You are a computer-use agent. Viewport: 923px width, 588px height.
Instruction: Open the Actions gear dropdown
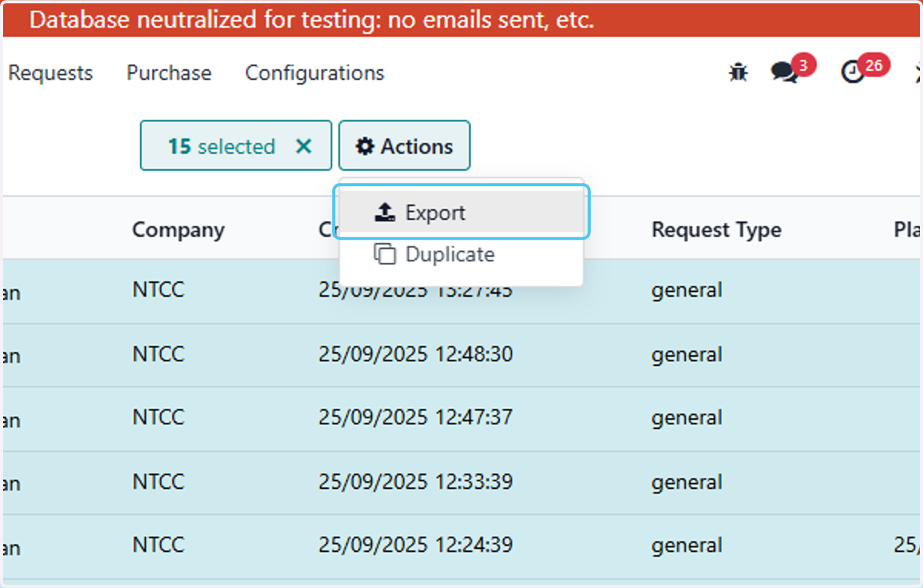tap(405, 145)
